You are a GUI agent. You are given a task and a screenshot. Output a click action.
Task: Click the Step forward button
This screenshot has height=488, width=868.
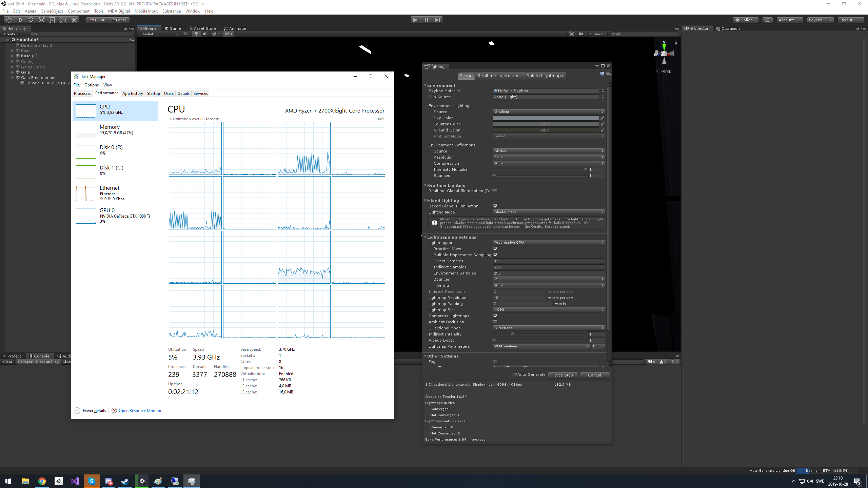point(437,20)
